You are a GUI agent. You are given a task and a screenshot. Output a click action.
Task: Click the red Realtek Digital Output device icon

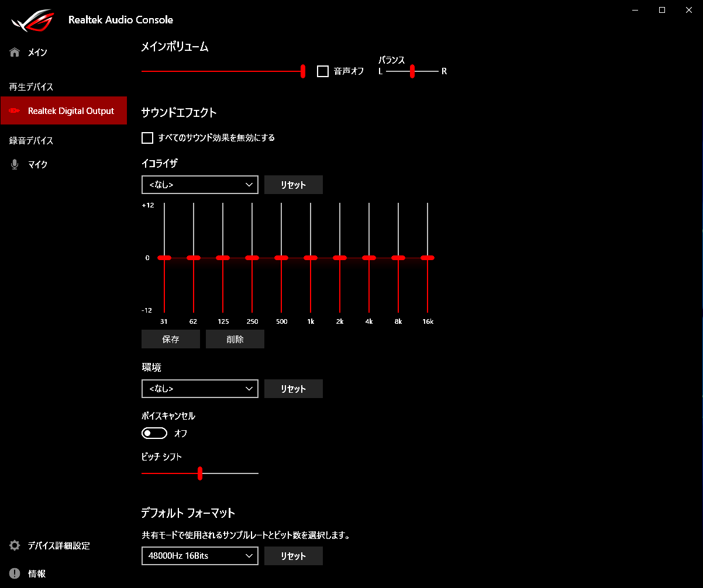click(x=15, y=111)
